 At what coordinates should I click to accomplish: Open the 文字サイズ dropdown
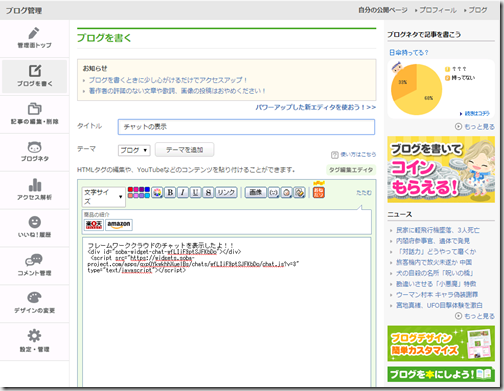click(104, 197)
